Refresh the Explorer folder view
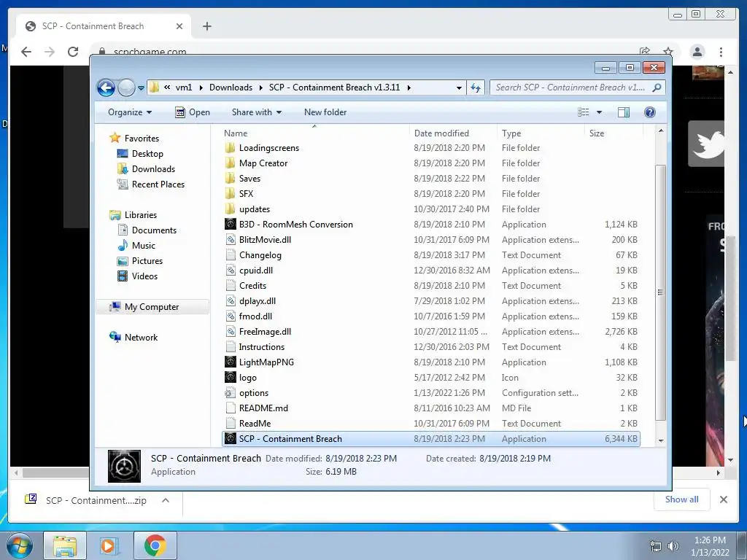Viewport: 747px width, 560px height. coord(476,87)
